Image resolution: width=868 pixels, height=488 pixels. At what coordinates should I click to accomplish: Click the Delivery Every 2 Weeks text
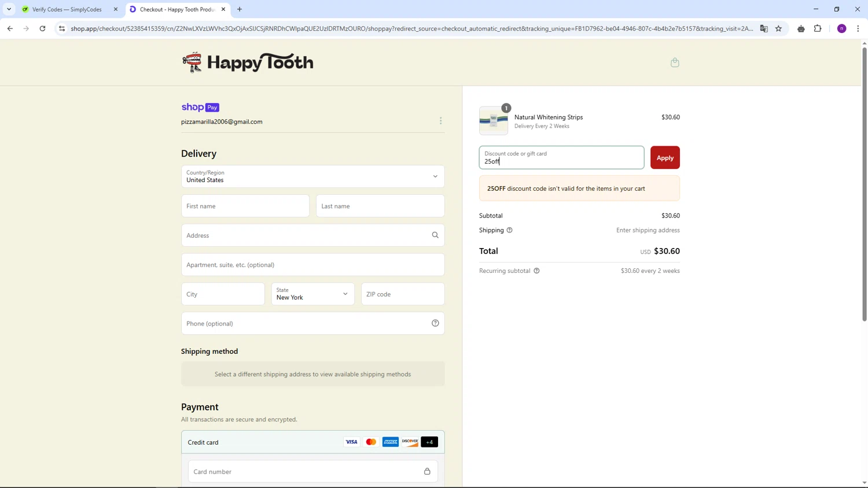542,126
